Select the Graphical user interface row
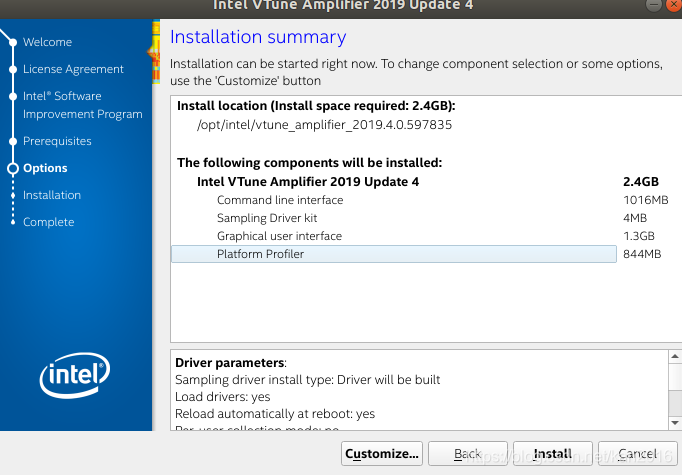Screen dimensions: 682x475 (279, 236)
